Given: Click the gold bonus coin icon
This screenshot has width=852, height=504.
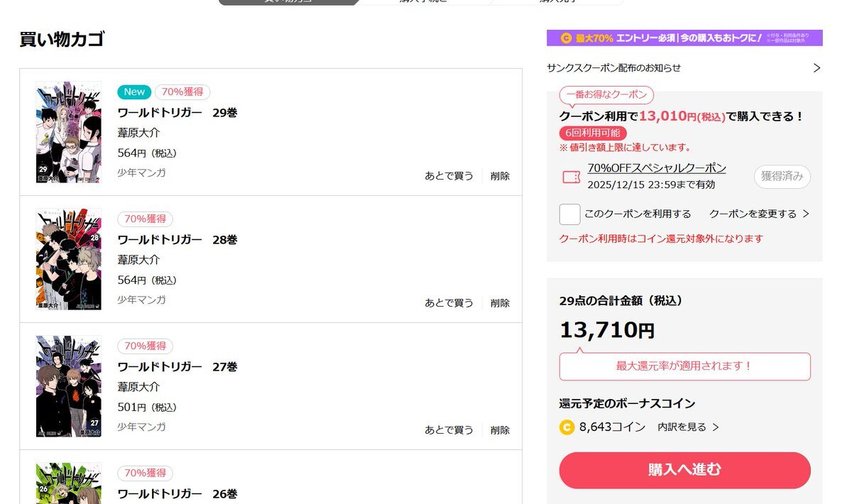Looking at the screenshot, I should [x=567, y=427].
